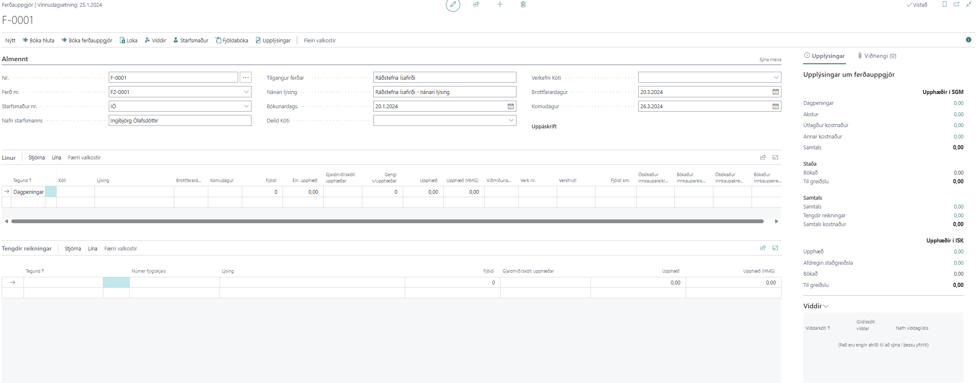
Task: Expand the Ferð nr. dropdown
Action: point(246,92)
